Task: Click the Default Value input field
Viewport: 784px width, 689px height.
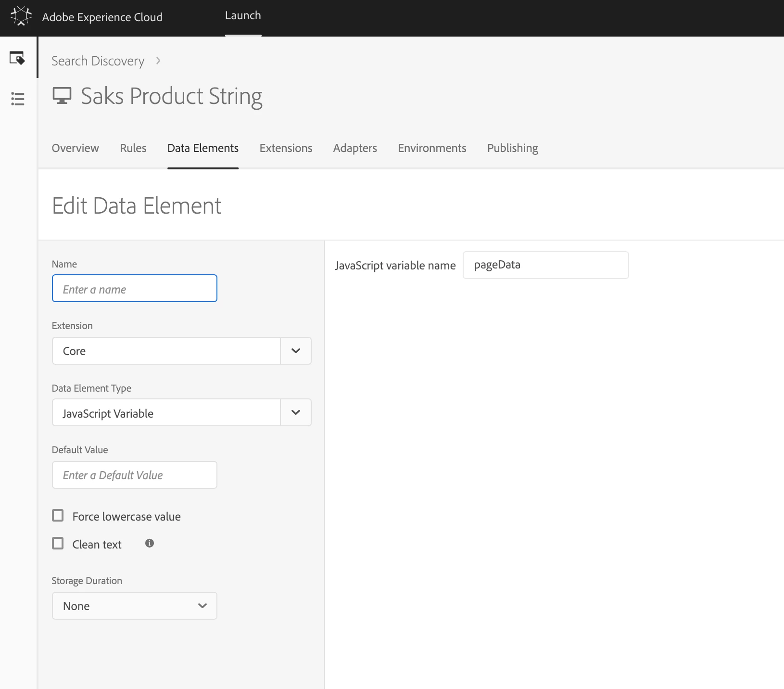Action: 135,475
